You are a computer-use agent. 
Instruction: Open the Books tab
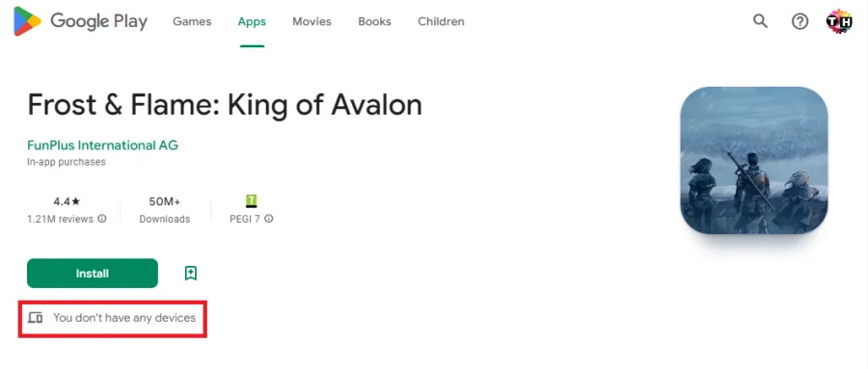374,21
